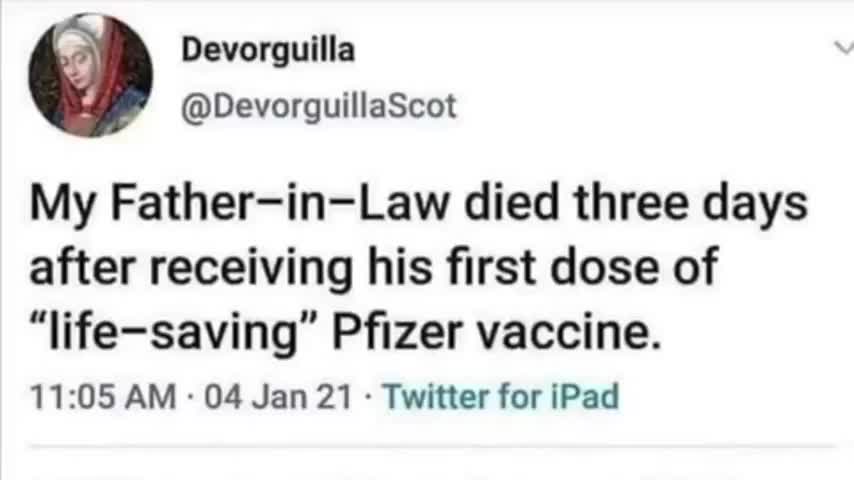Open Devorguilla's profile picture
854x480 pixels.
coord(90,75)
